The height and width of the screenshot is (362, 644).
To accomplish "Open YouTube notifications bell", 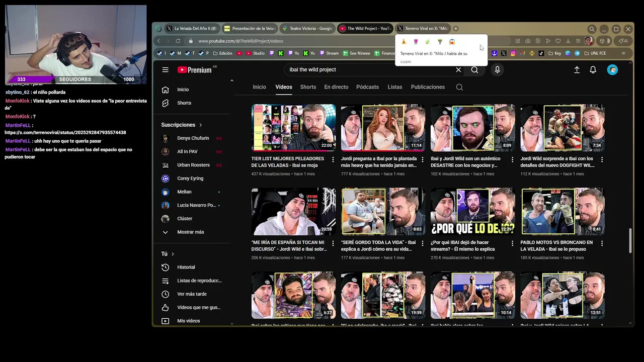I will point(593,70).
